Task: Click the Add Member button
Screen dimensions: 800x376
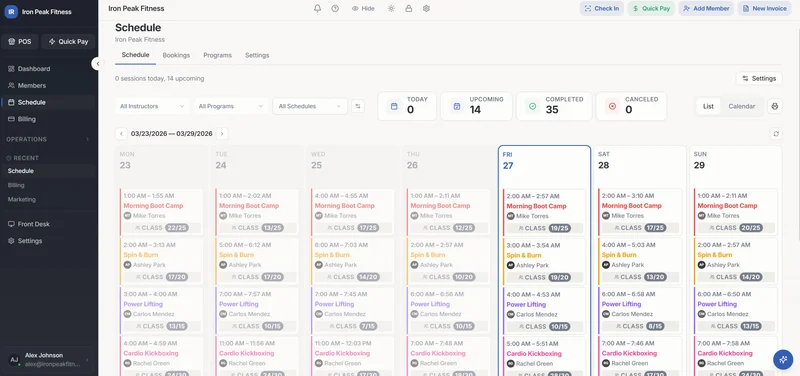Action: (x=706, y=9)
